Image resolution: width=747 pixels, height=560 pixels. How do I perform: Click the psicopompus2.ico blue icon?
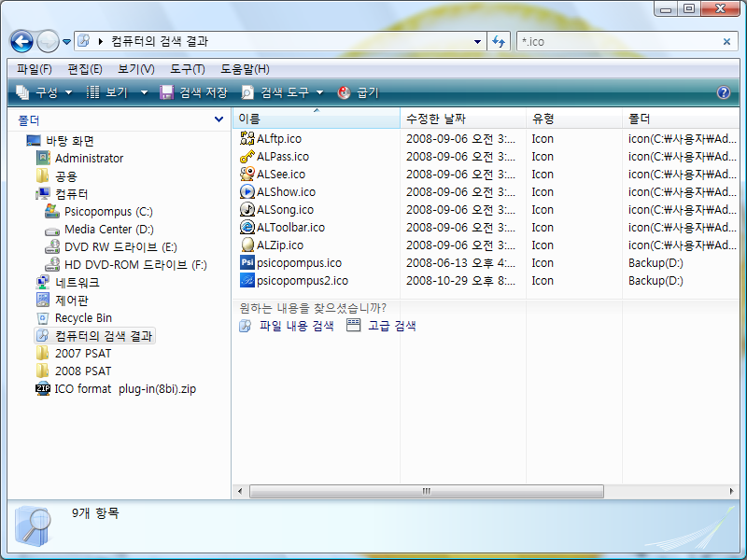click(x=247, y=280)
